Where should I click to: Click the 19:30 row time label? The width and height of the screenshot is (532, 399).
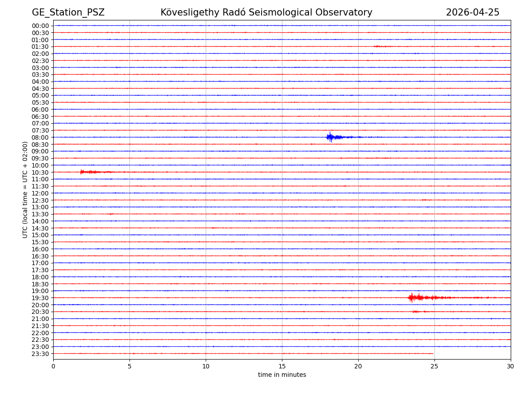(x=40, y=298)
